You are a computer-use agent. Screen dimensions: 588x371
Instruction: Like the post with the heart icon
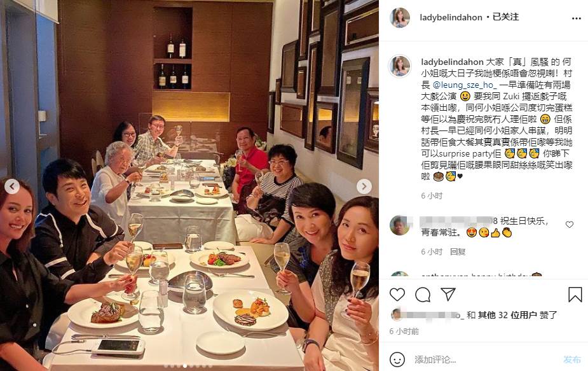[x=397, y=295]
